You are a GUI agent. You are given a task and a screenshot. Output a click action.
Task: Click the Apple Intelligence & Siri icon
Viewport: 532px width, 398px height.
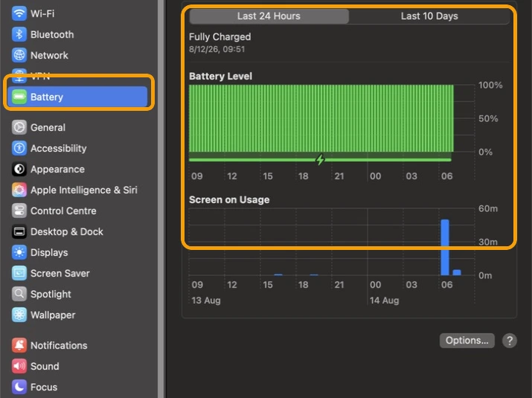click(19, 190)
